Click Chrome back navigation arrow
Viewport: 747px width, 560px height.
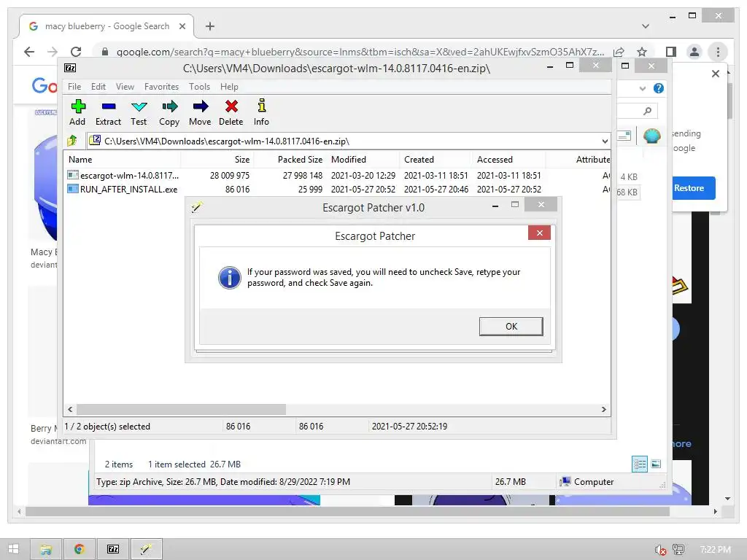(29, 52)
